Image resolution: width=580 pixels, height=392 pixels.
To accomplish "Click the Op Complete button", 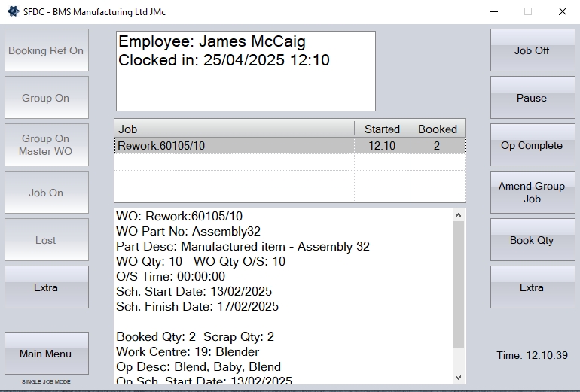I will click(x=531, y=145).
